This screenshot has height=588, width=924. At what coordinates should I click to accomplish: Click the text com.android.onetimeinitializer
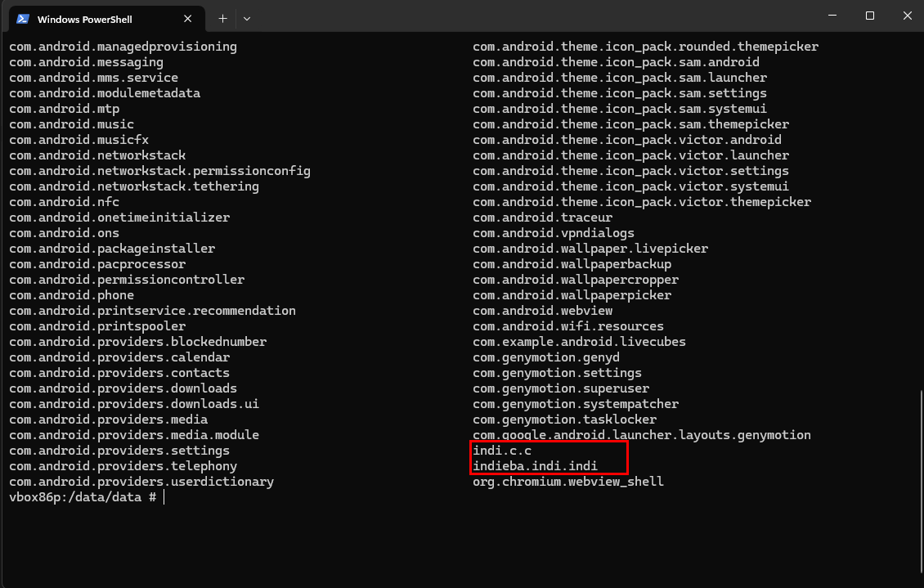point(119,218)
